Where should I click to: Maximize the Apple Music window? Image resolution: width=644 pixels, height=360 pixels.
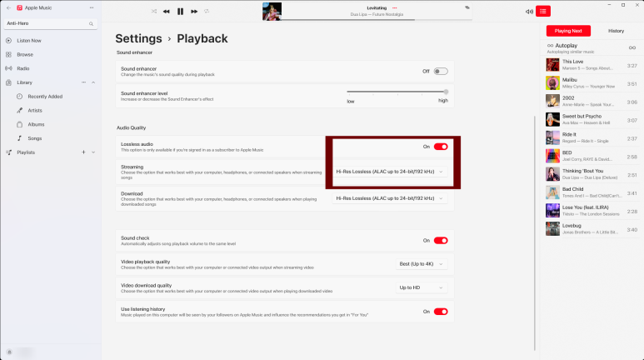click(x=623, y=5)
